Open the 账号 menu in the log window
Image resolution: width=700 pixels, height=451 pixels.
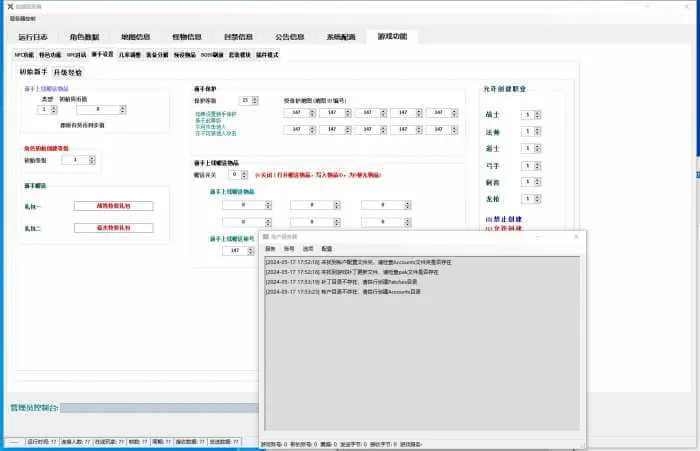[x=289, y=249]
